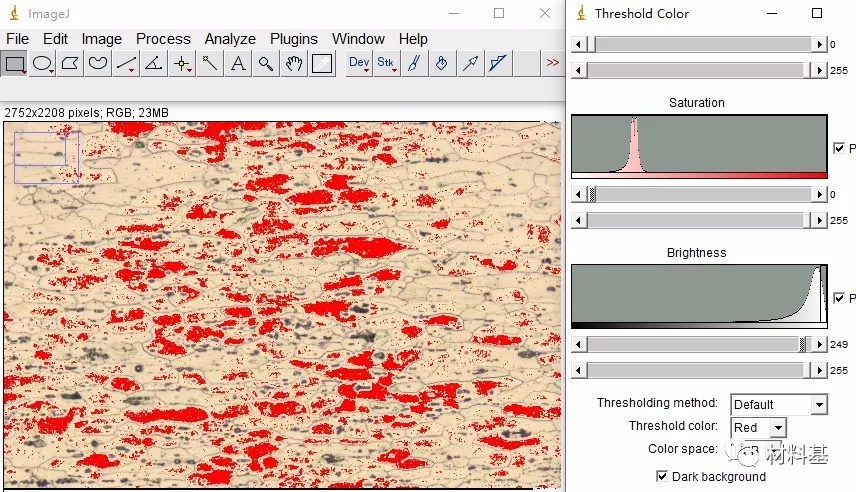The height and width of the screenshot is (492, 856).
Task: Select the Rectangle selection tool
Action: (15, 64)
